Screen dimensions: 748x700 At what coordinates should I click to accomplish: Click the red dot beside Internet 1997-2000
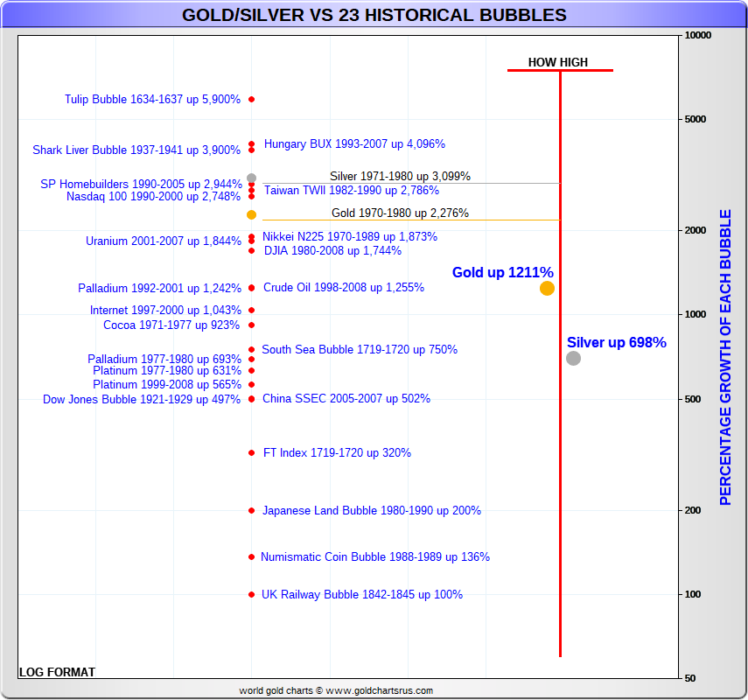[251, 310]
